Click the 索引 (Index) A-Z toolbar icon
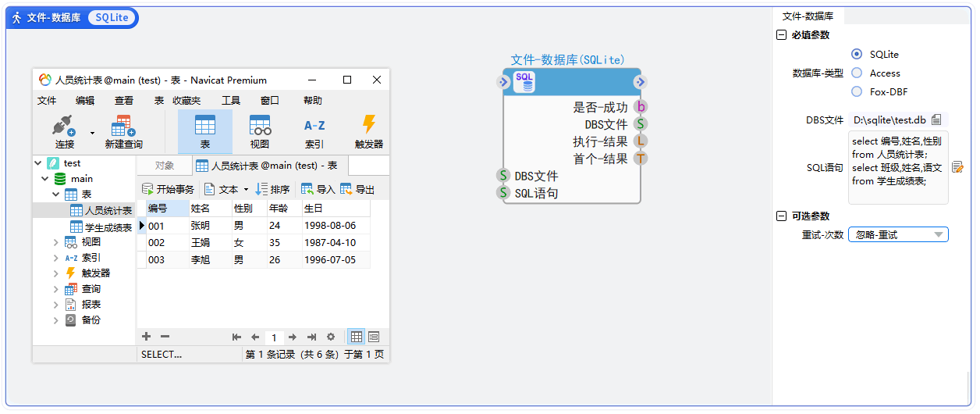The image size is (980, 414). 314,125
